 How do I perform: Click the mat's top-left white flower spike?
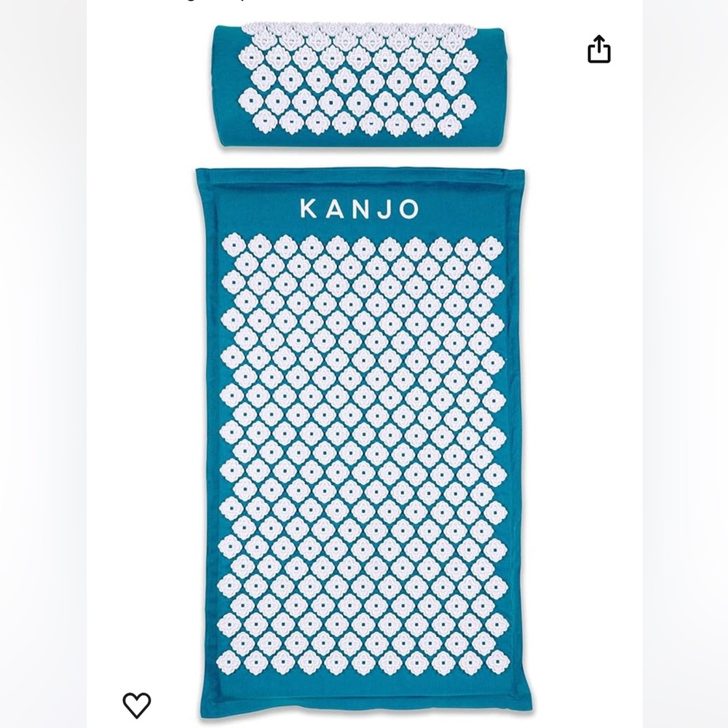click(x=233, y=246)
